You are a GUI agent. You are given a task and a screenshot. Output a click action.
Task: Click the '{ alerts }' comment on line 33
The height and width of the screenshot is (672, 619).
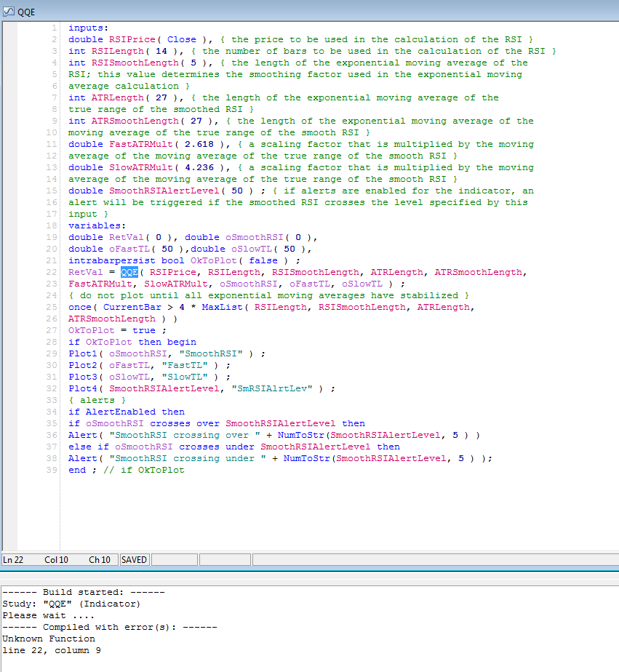[97, 400]
